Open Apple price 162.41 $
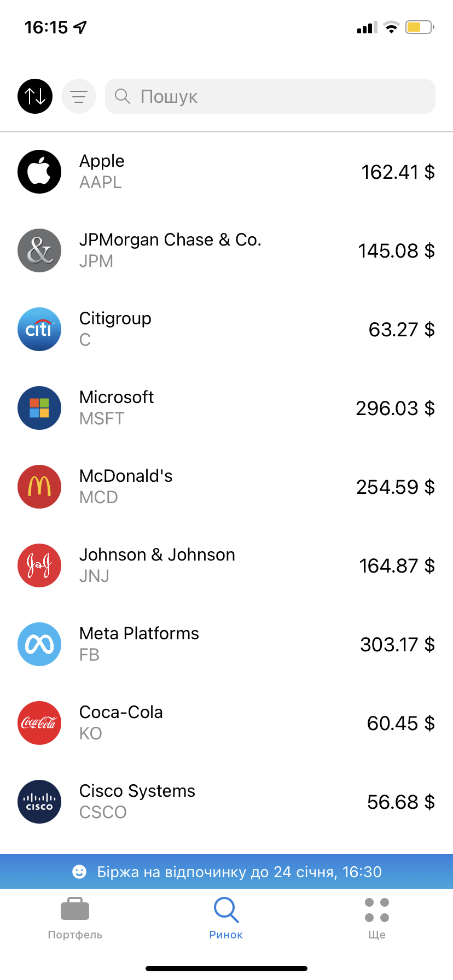453x980 pixels. pyautogui.click(x=398, y=172)
